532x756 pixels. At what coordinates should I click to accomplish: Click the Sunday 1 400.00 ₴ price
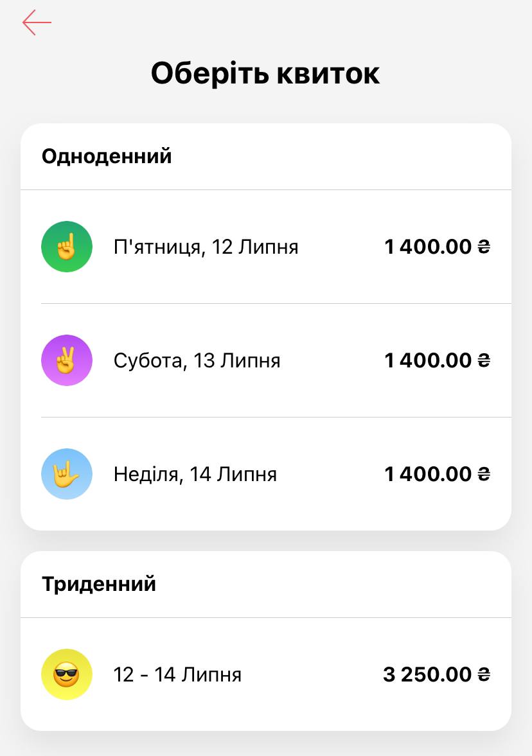(428, 474)
